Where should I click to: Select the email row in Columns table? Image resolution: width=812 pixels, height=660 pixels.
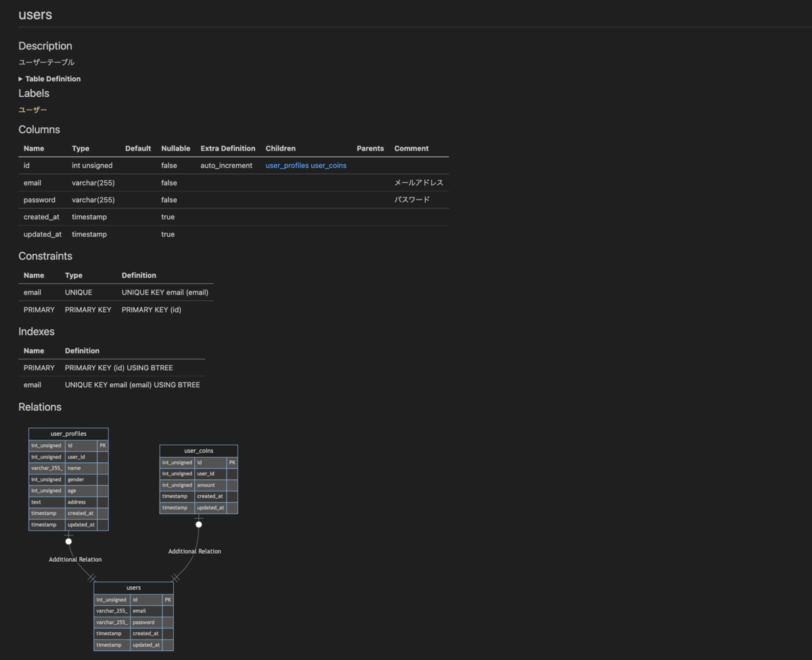click(x=233, y=183)
